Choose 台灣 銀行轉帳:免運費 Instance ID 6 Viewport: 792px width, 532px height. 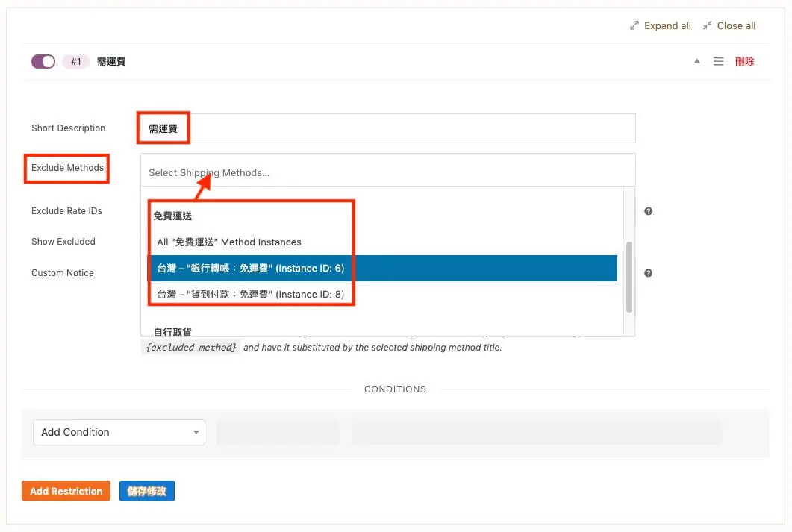tap(382, 268)
